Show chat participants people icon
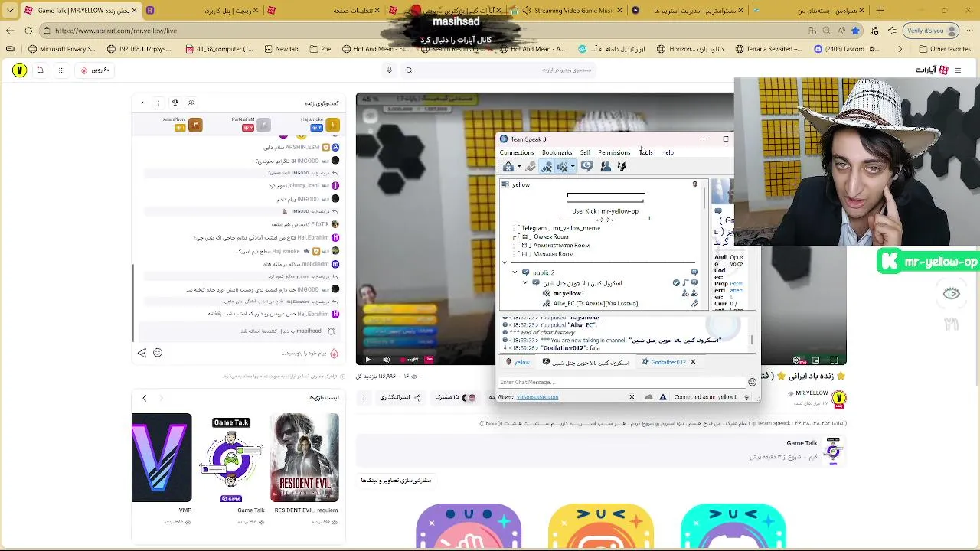This screenshot has height=551, width=980. point(191,103)
